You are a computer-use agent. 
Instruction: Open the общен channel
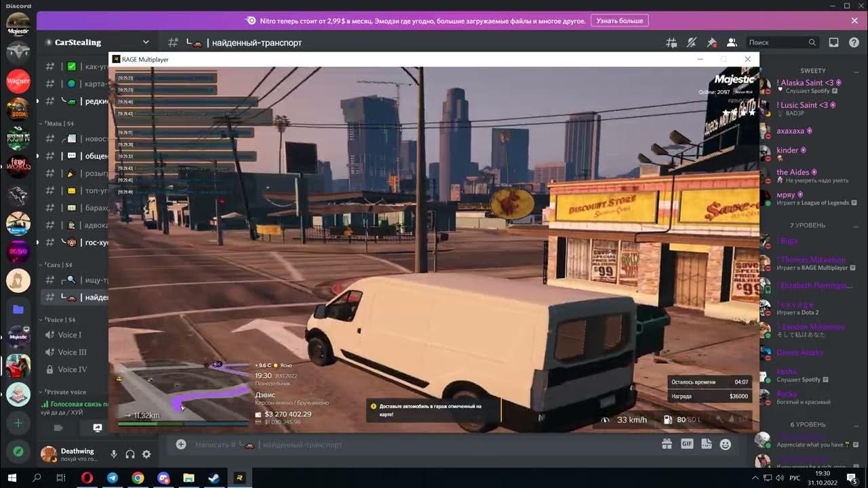point(74,156)
